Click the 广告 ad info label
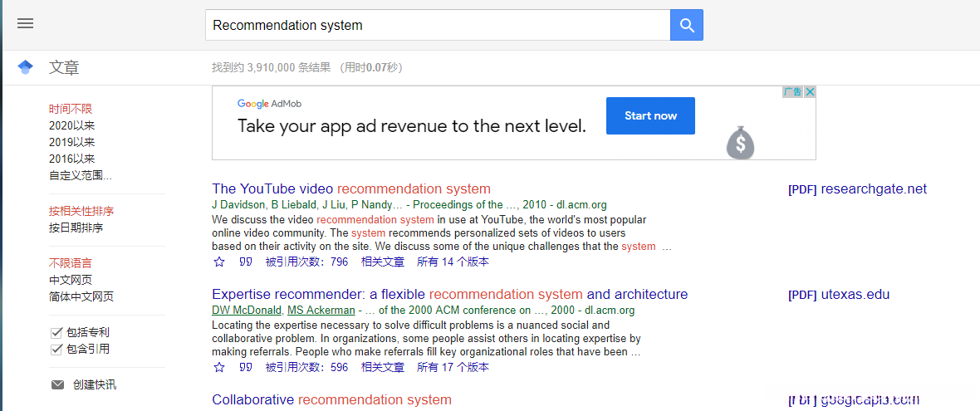Image resolution: width=980 pixels, height=411 pixels. pyautogui.click(x=792, y=92)
